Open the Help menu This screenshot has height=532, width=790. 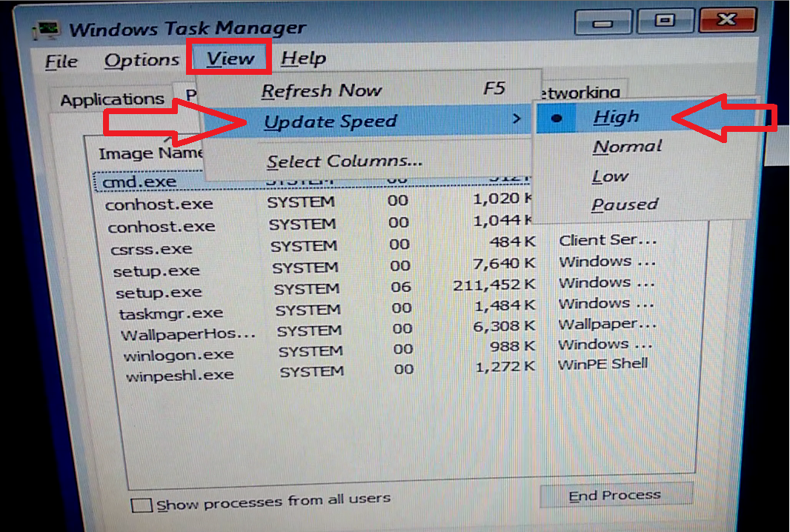tap(303, 58)
